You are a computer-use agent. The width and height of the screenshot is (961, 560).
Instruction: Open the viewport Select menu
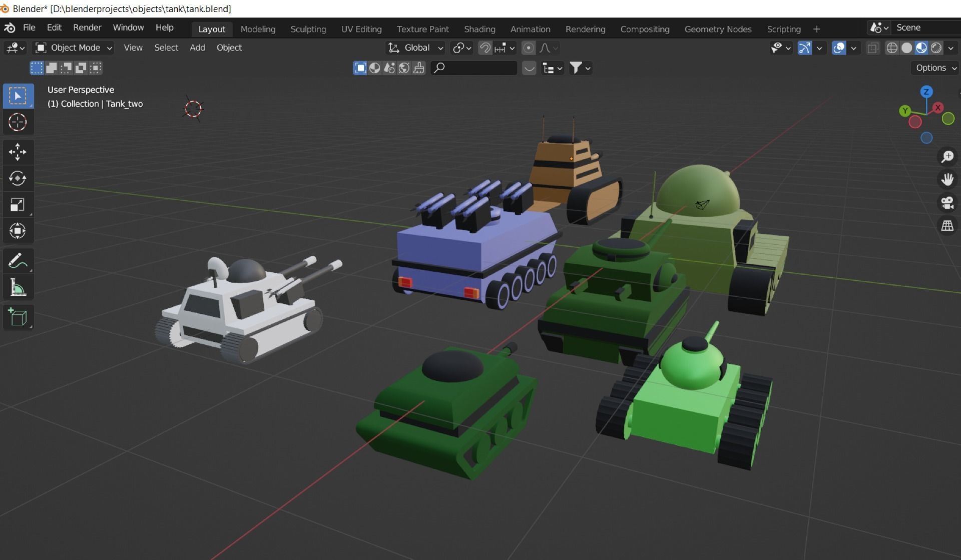coord(166,48)
